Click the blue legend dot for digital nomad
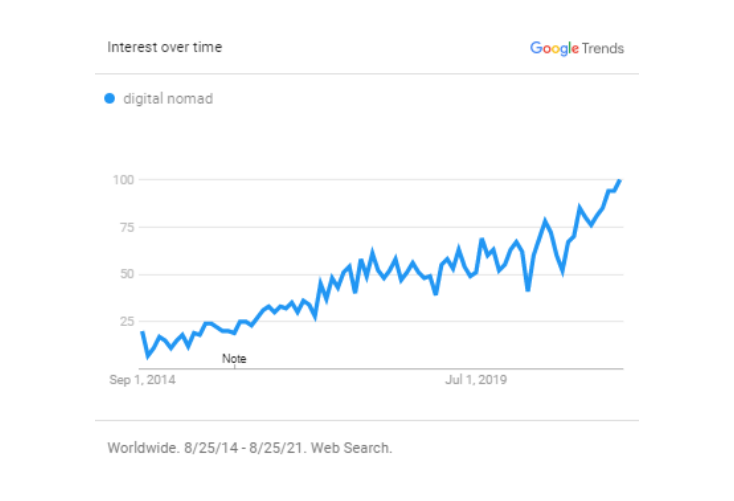 tap(110, 98)
